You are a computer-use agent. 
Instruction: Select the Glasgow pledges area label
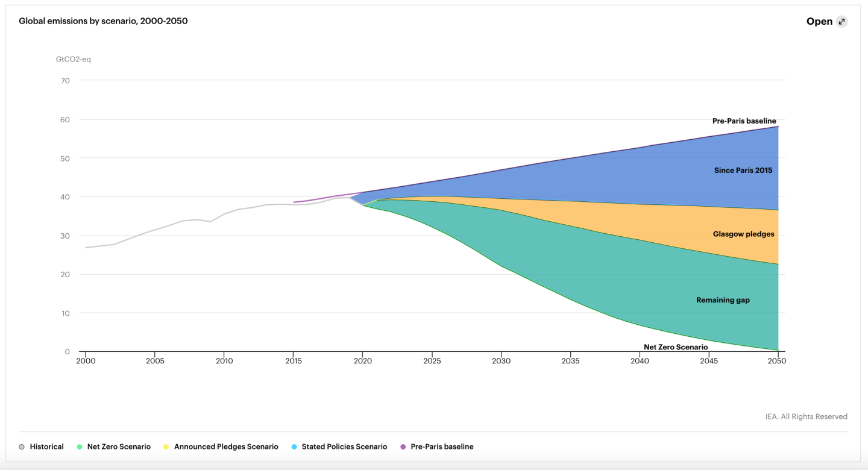click(743, 234)
